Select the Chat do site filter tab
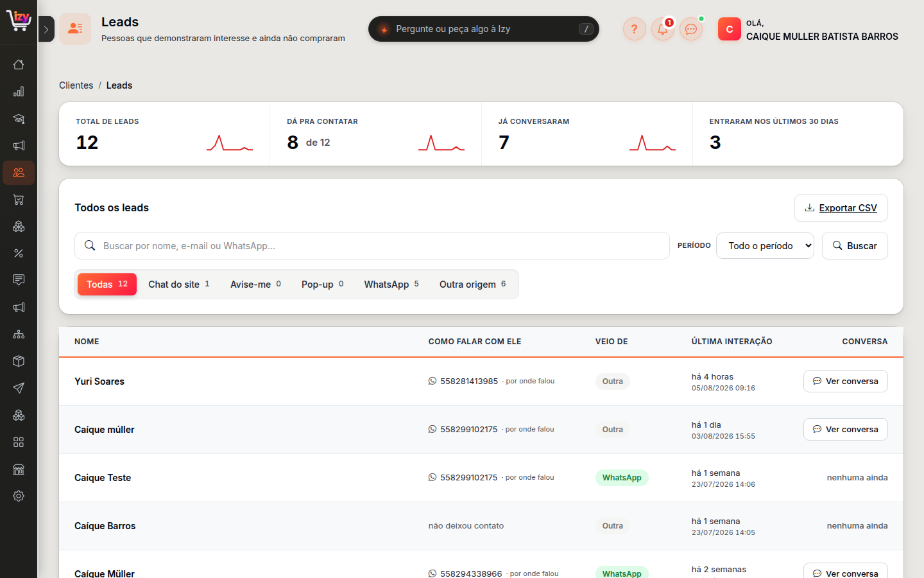924x578 pixels. click(x=179, y=284)
